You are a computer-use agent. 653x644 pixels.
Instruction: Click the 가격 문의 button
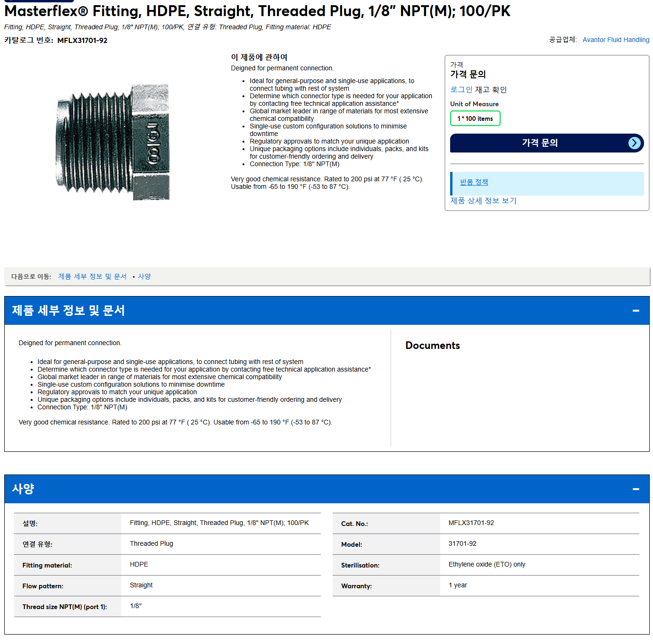pyautogui.click(x=547, y=143)
